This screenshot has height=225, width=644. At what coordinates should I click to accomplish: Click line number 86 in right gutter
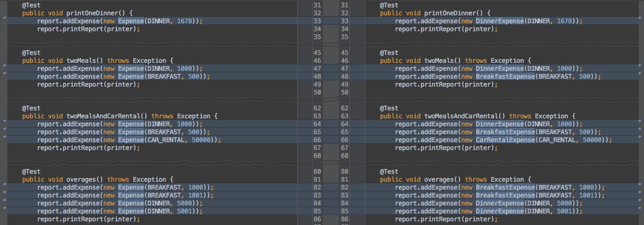(345, 219)
